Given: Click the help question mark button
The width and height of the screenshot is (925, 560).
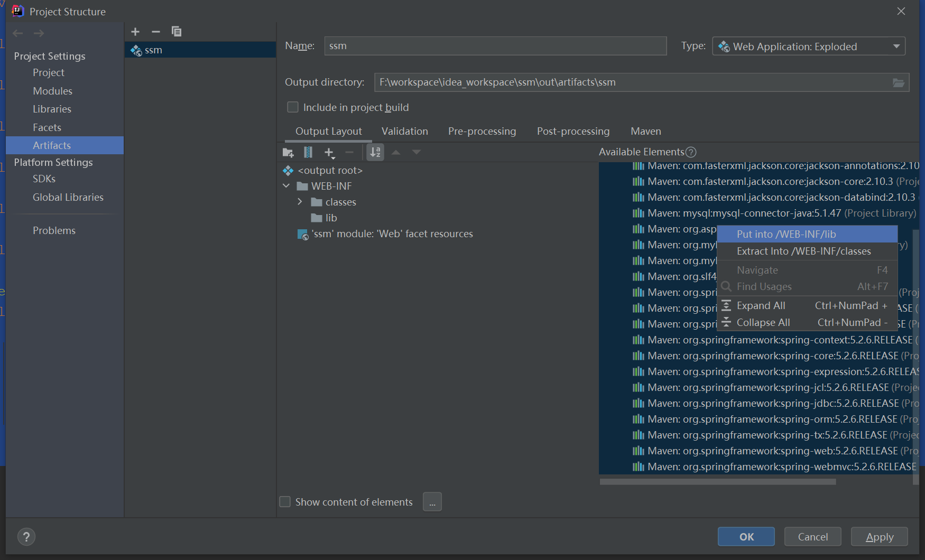Looking at the screenshot, I should click(x=26, y=537).
